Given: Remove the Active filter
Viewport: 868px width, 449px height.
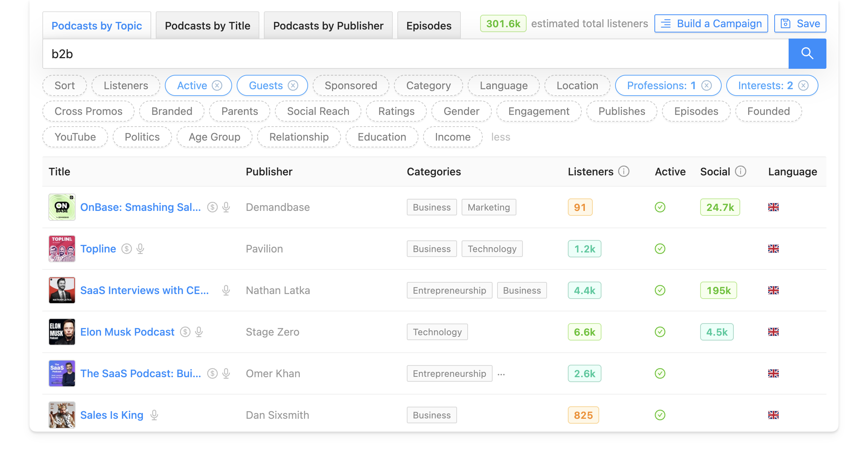Looking at the screenshot, I should (217, 85).
